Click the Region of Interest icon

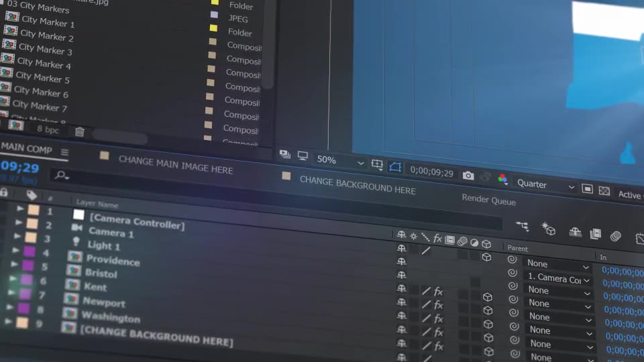[587, 189]
